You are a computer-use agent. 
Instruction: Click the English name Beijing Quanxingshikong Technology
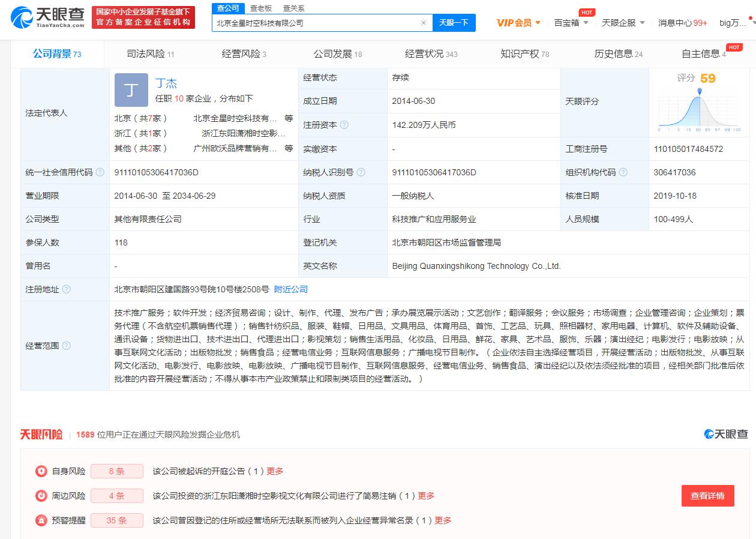point(476,266)
